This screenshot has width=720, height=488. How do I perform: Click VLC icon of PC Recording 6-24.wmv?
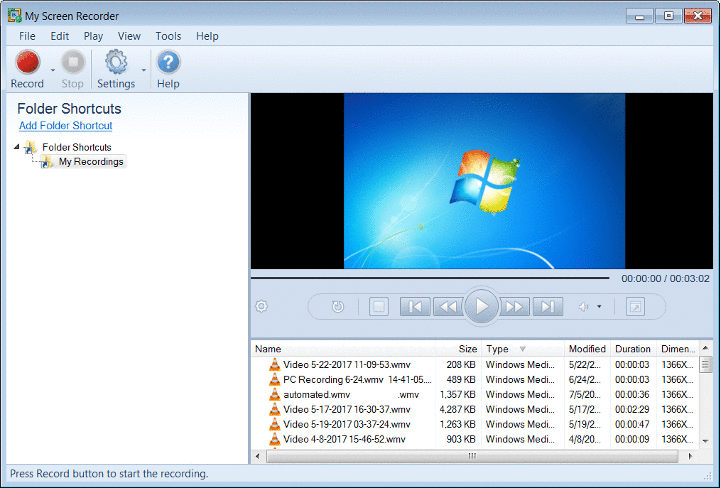274,380
